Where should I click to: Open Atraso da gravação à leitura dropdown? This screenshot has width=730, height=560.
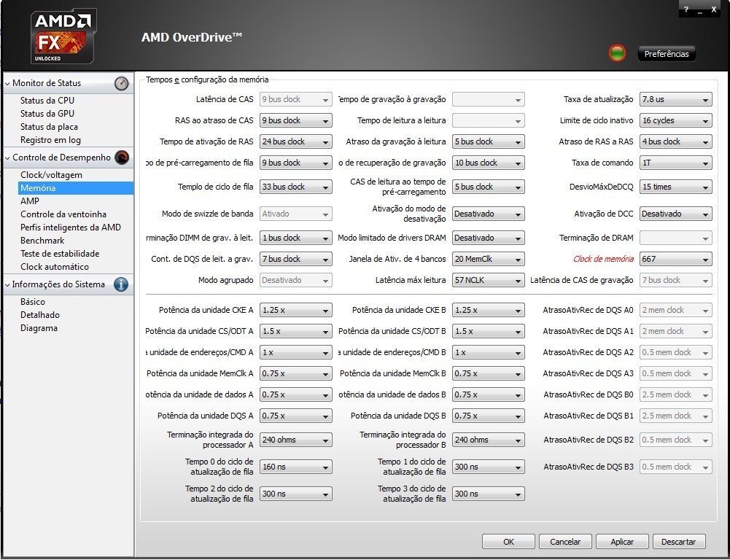point(489,141)
